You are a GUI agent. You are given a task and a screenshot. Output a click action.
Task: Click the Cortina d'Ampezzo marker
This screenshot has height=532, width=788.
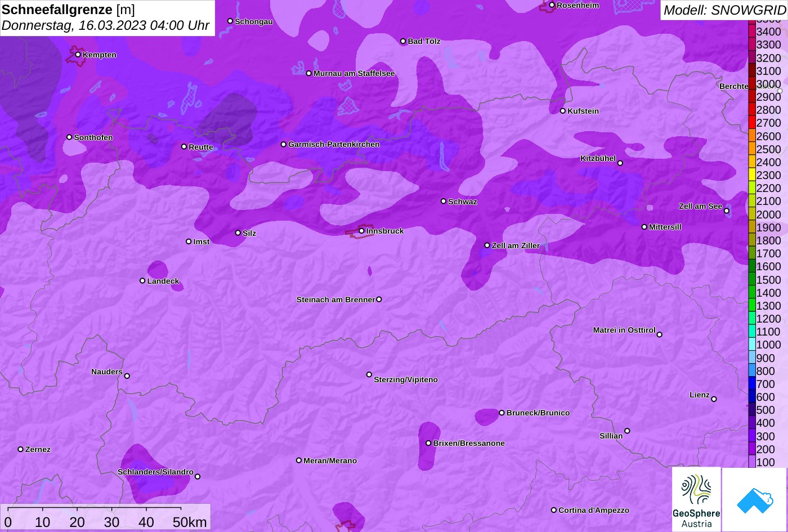pos(553,510)
